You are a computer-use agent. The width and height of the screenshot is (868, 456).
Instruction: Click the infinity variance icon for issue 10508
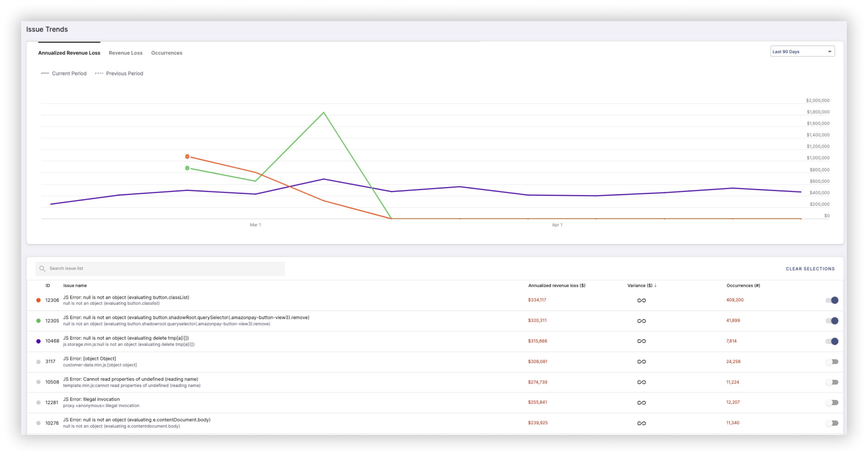click(x=641, y=382)
